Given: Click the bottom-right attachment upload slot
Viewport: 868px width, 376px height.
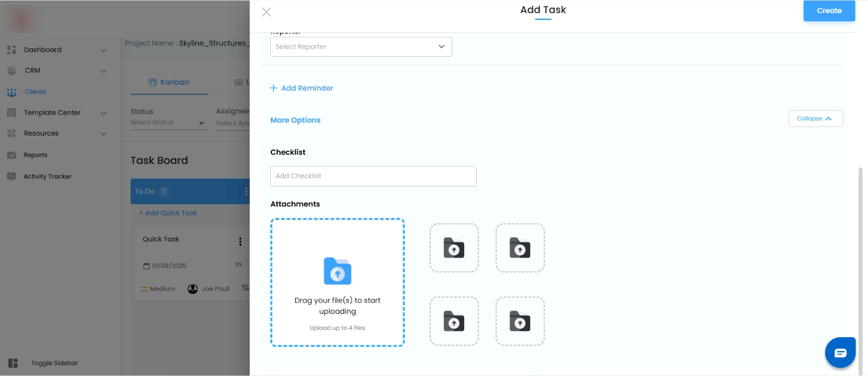Looking at the screenshot, I should pos(520,321).
